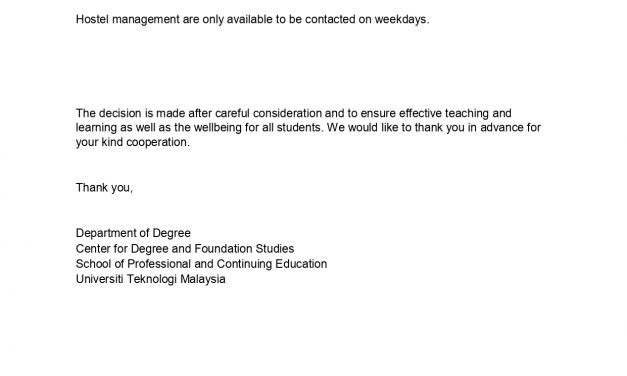Click the word 'Professional' in the signature block

click(159, 264)
